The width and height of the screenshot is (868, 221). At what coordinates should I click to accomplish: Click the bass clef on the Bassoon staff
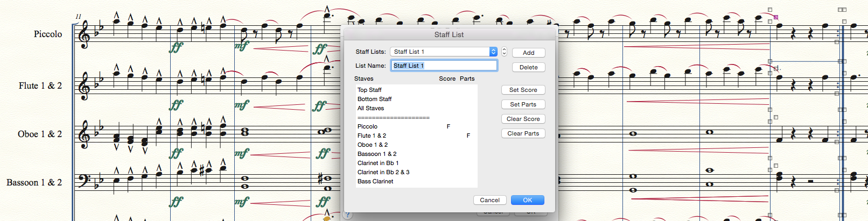pos(84,182)
